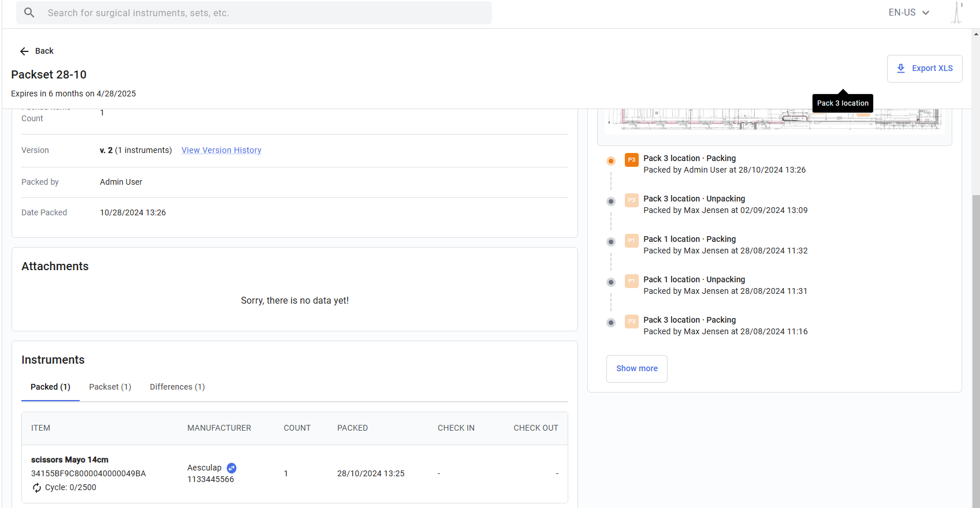Click the blue icon beside Aesculap

point(232,468)
